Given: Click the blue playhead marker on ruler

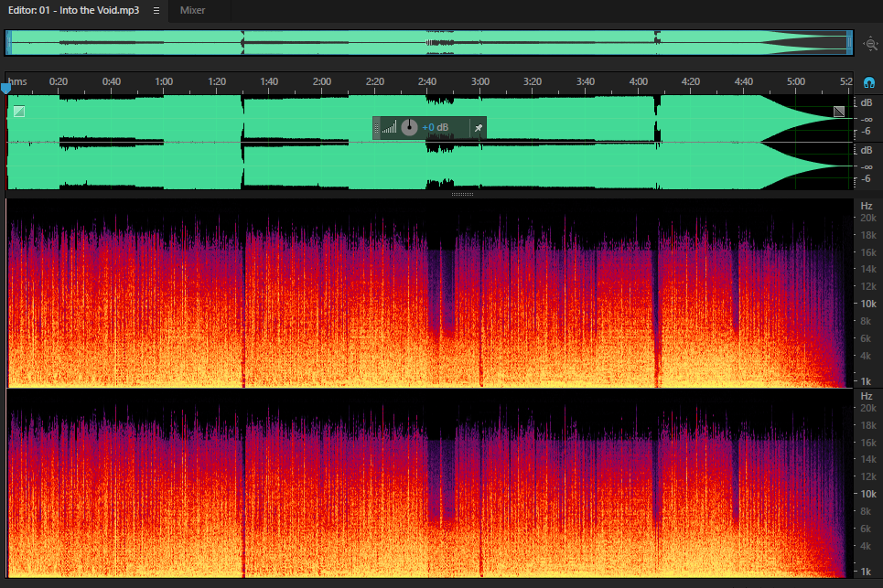Looking at the screenshot, I should [5, 89].
